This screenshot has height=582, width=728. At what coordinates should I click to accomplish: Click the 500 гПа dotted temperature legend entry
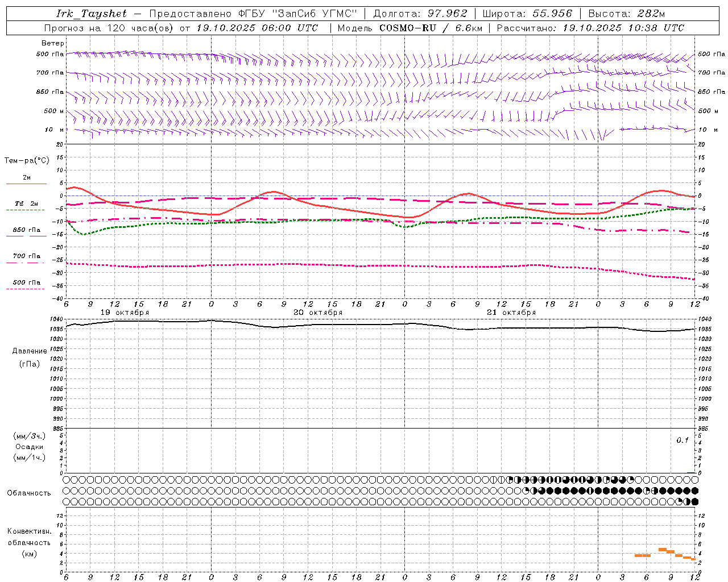(x=27, y=282)
